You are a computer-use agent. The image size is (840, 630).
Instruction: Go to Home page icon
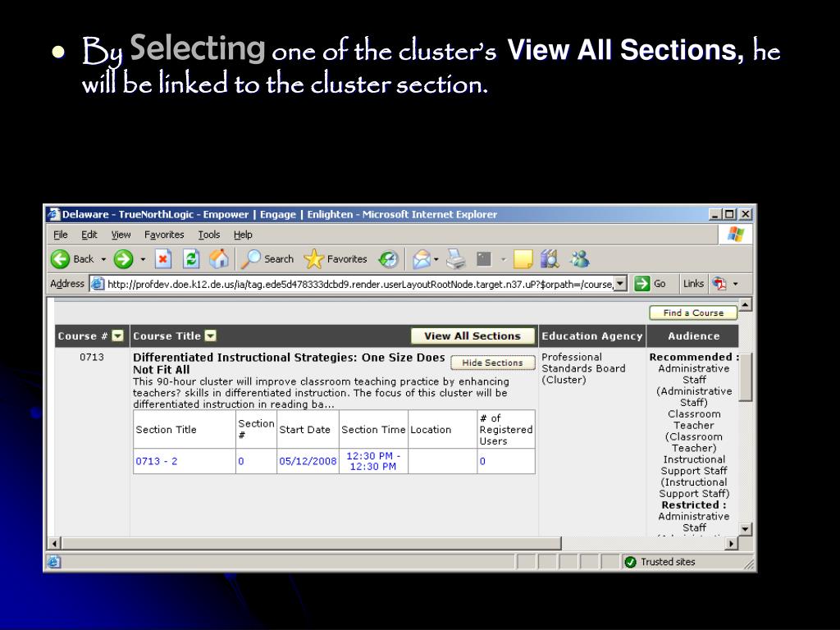[218, 259]
